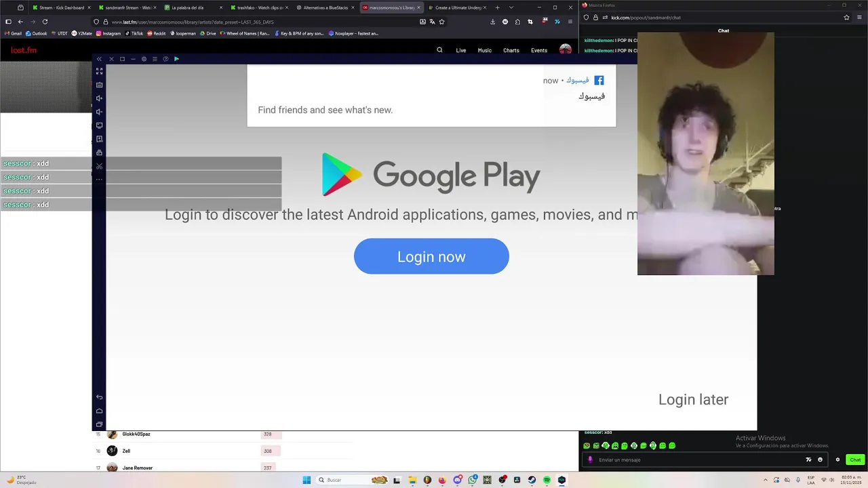Screen dimensions: 868x488
Task: Open the emoji picker in chat input
Action: tap(820, 460)
